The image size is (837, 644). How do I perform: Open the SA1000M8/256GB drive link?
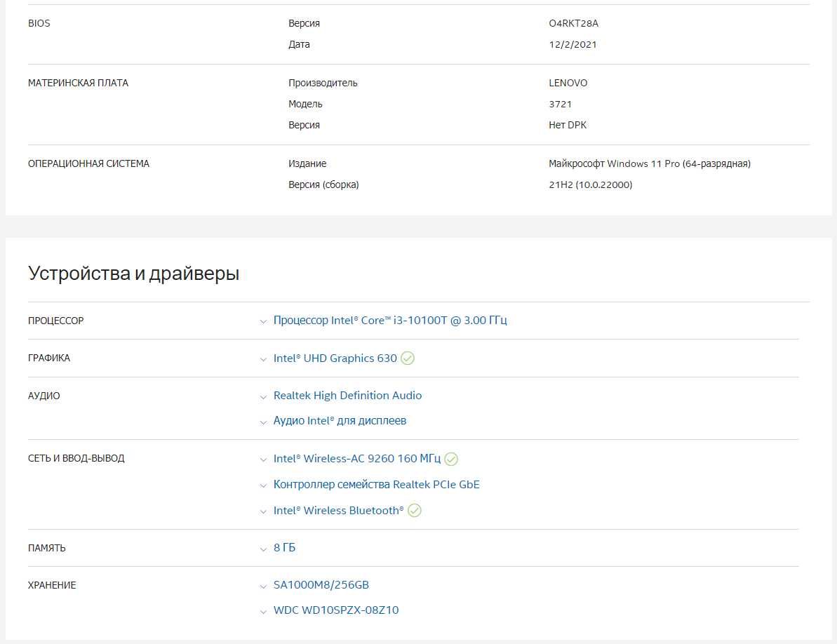click(x=321, y=585)
